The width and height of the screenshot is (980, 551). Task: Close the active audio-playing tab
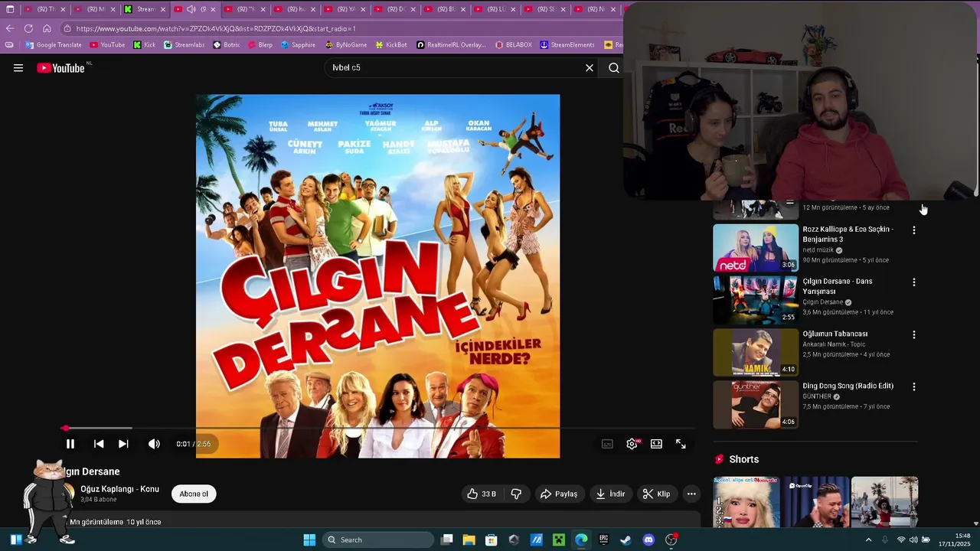(213, 9)
